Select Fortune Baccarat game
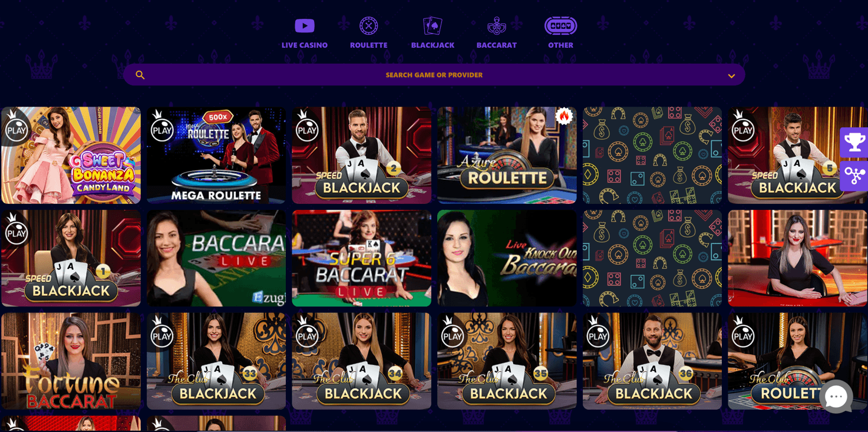This screenshot has height=432, width=868. 71,361
